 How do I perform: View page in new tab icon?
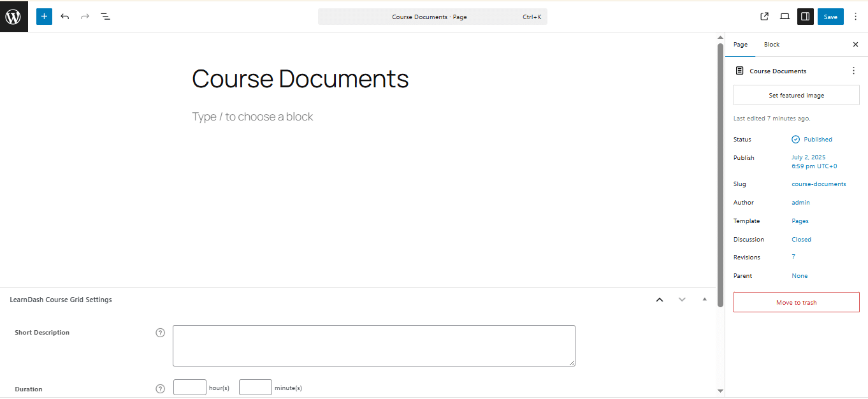click(765, 17)
